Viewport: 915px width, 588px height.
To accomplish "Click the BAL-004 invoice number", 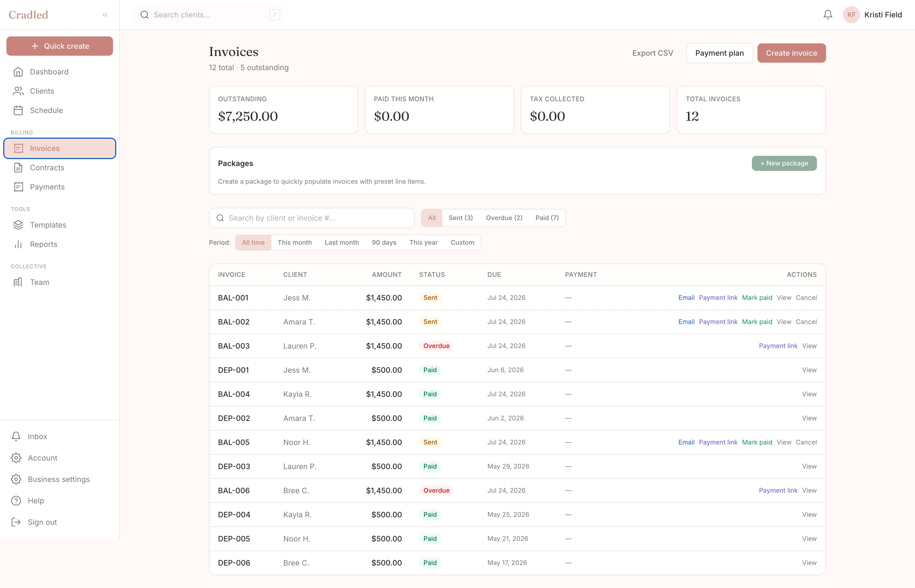I will point(234,394).
